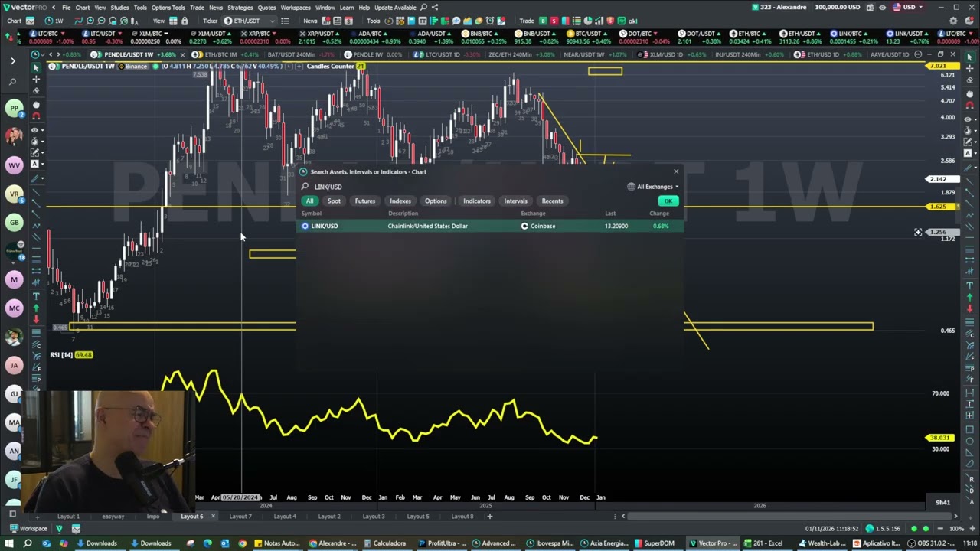Open SuperDOM from the Windows taskbar

click(653, 543)
